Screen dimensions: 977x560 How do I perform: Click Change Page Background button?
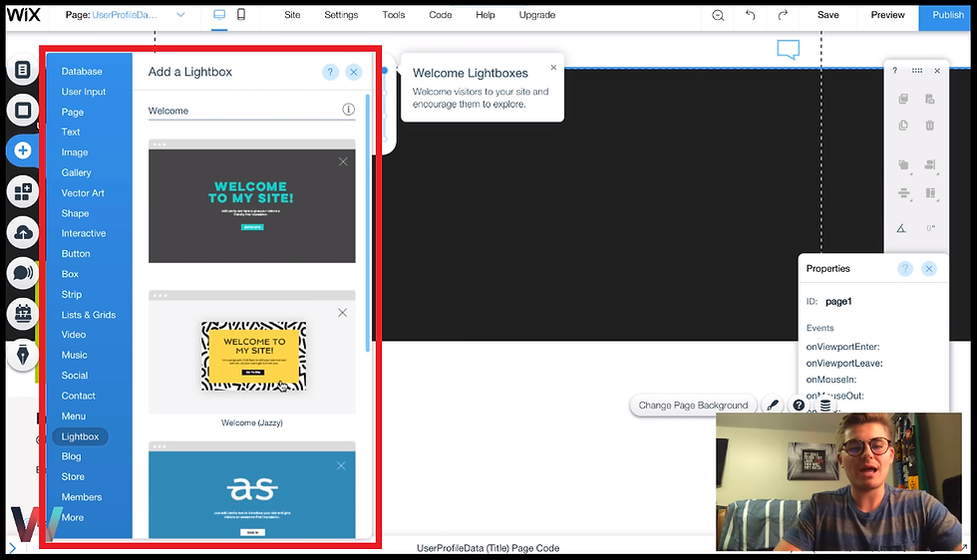693,406
